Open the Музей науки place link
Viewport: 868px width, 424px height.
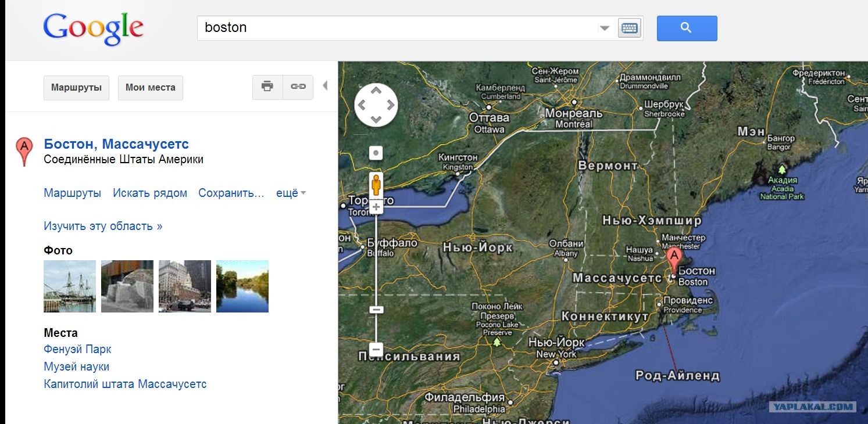coord(76,366)
